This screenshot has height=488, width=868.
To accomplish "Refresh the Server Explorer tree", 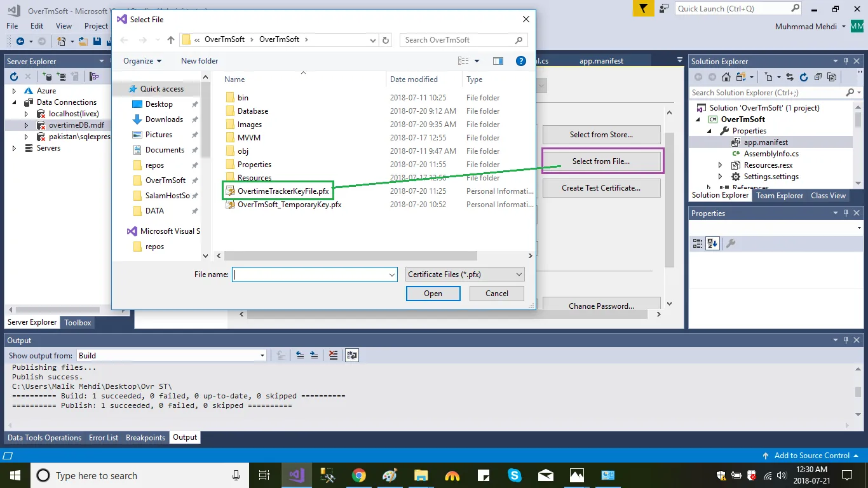I will [x=14, y=76].
